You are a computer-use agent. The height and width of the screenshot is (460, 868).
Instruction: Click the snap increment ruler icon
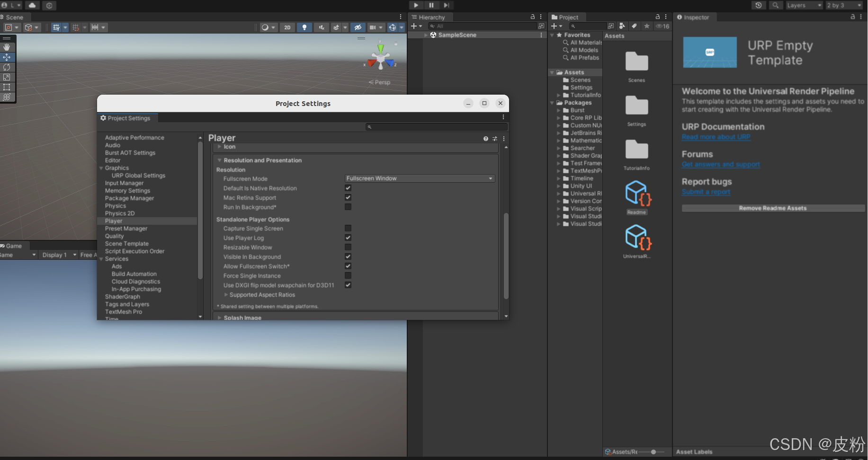pyautogui.click(x=95, y=27)
